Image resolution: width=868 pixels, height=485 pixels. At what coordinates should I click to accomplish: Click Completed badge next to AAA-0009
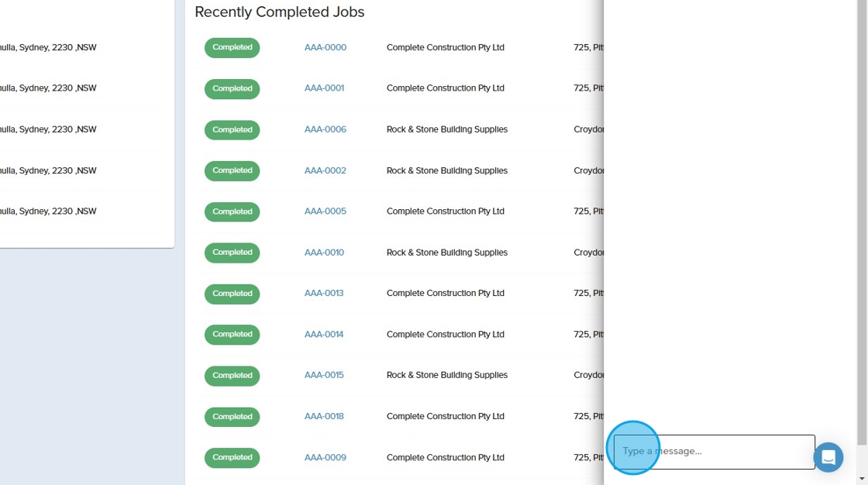[232, 457]
